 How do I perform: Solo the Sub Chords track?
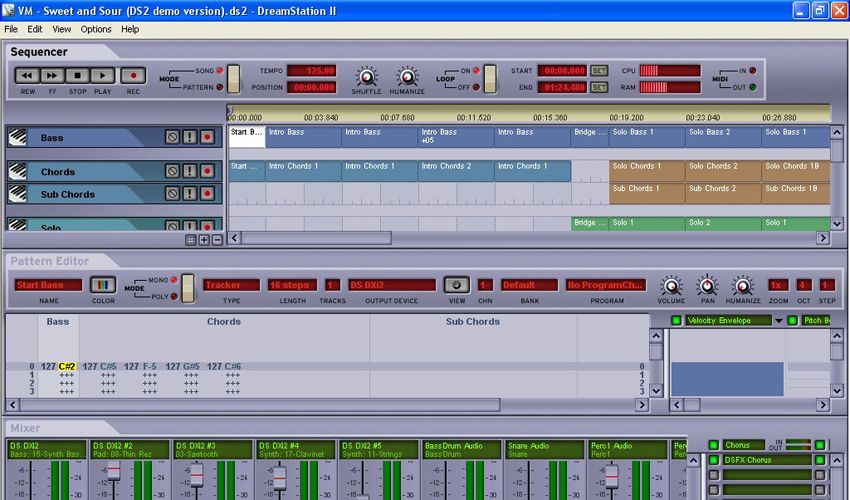coord(190,193)
